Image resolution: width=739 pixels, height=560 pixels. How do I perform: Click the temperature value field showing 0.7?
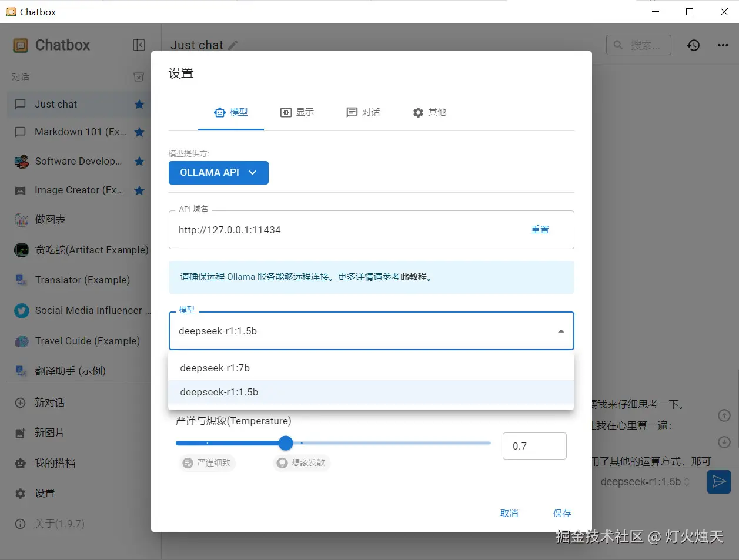coord(534,446)
